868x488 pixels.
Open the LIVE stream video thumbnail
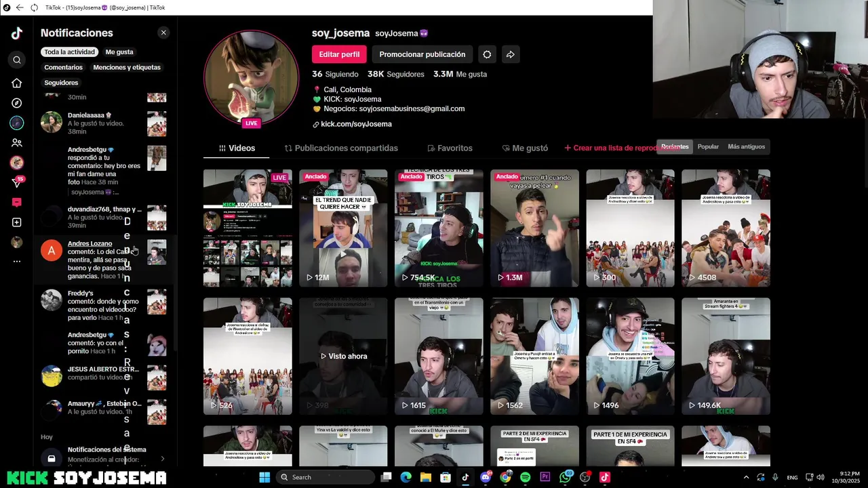pos(248,228)
